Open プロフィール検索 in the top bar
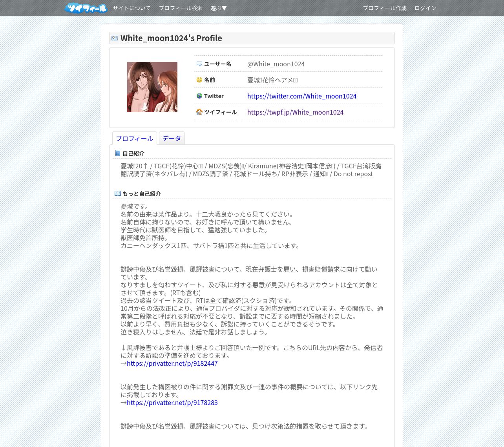Viewport: 504px width, 447px height. tap(181, 8)
